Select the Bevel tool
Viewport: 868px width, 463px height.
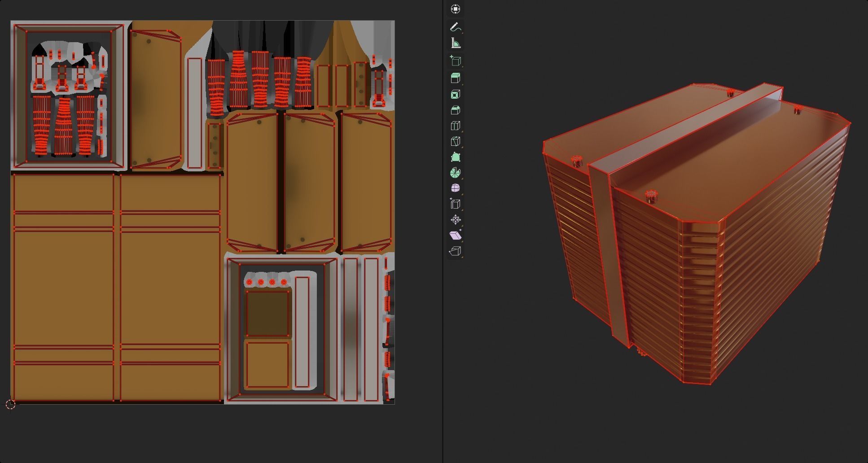tap(455, 110)
